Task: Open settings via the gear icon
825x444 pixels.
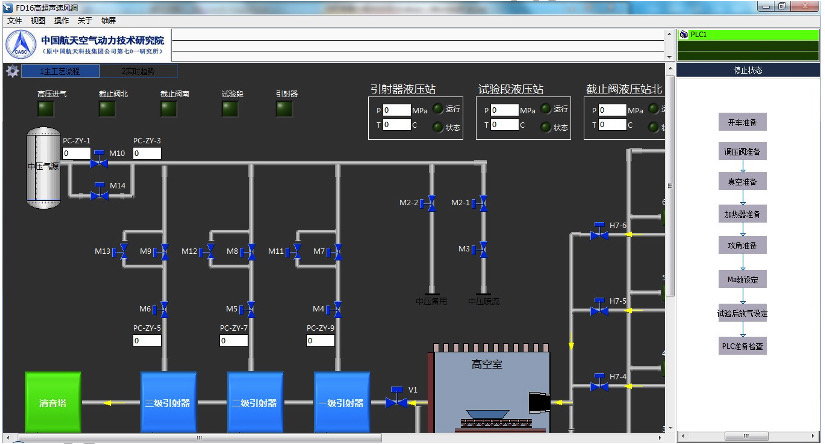Action: click(12, 71)
